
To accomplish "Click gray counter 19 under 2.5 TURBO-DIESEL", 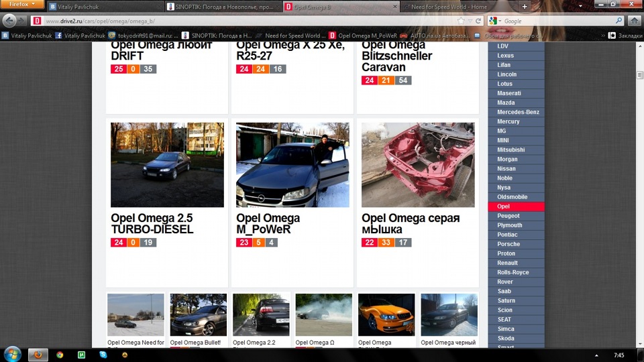I will [148, 243].
